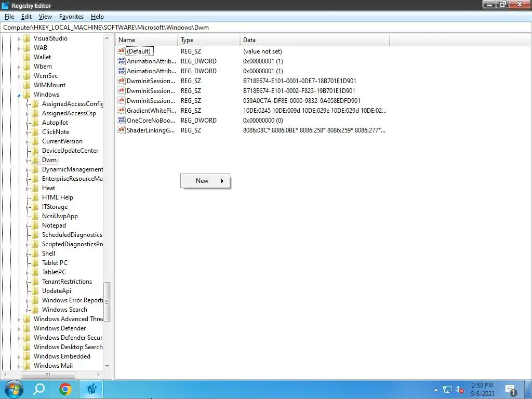Collapse the Windows key node

(x=20, y=95)
